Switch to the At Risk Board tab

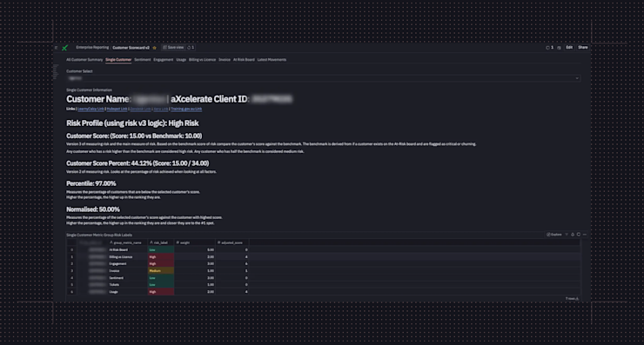coord(244,60)
